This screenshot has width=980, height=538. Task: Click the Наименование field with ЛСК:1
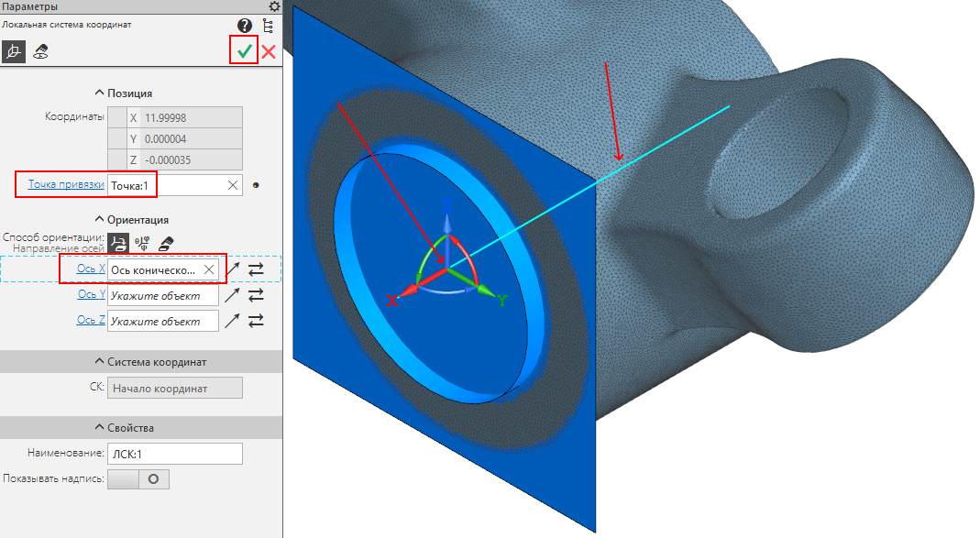click(175, 454)
